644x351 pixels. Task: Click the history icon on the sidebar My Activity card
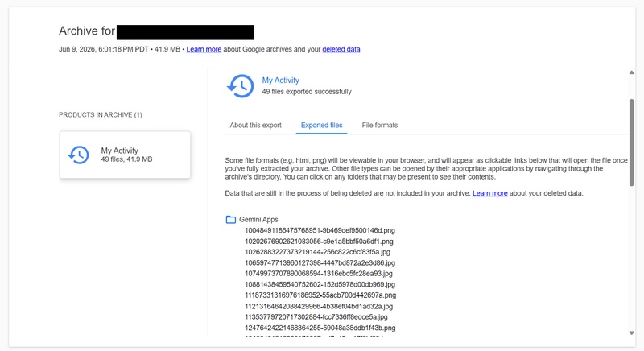click(x=78, y=155)
